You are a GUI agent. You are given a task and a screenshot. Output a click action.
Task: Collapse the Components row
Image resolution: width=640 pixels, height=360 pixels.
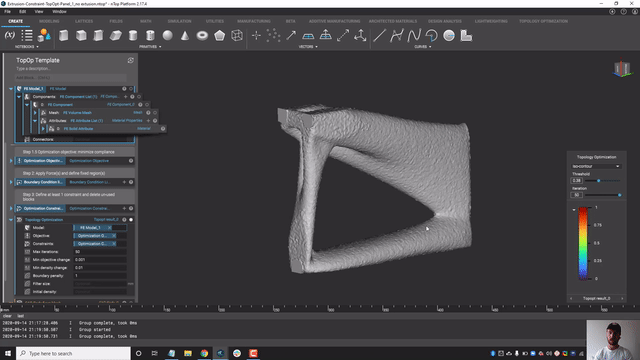point(19,97)
